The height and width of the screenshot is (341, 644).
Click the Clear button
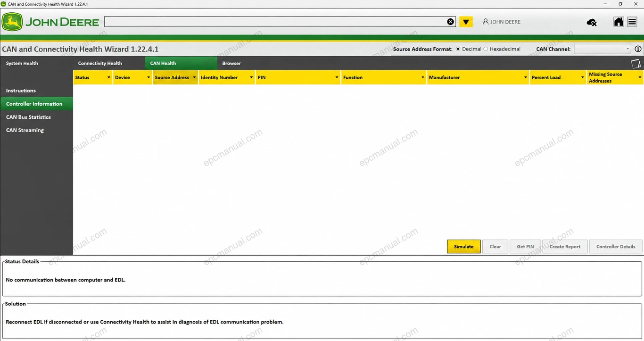click(x=495, y=246)
